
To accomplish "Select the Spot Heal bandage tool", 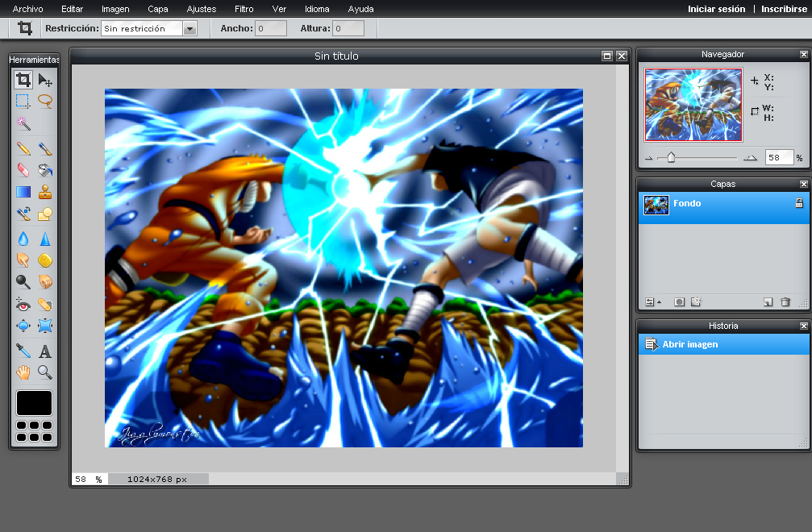I will click(x=45, y=305).
